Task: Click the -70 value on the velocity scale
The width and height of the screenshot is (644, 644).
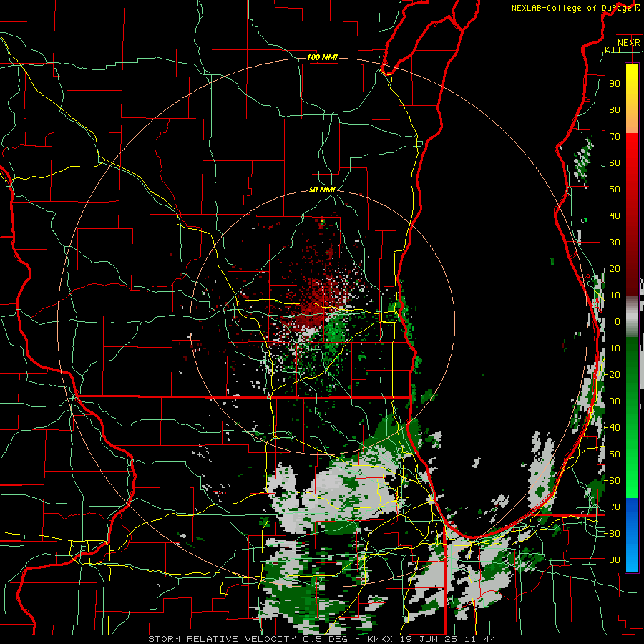Action: (x=612, y=507)
